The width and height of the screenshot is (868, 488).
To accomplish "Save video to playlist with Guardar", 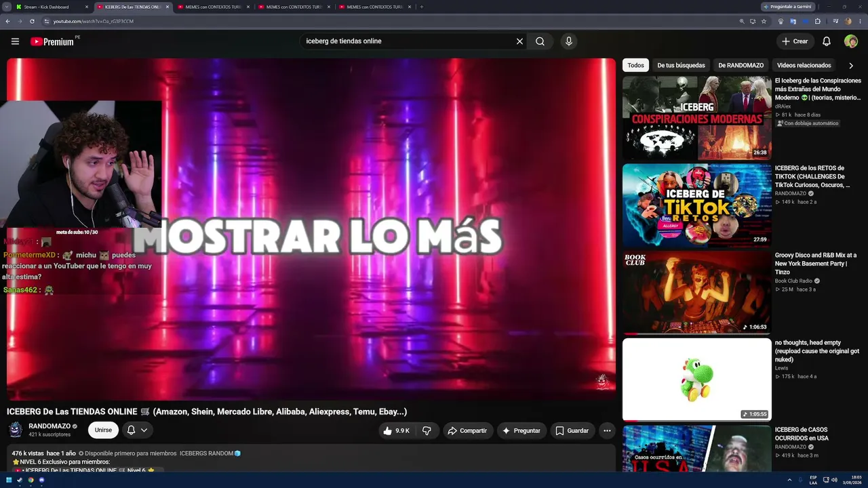I will (572, 430).
